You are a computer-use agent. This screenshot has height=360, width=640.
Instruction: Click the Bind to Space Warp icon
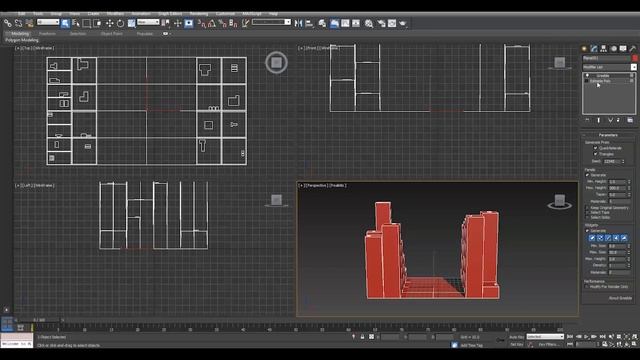(29, 23)
